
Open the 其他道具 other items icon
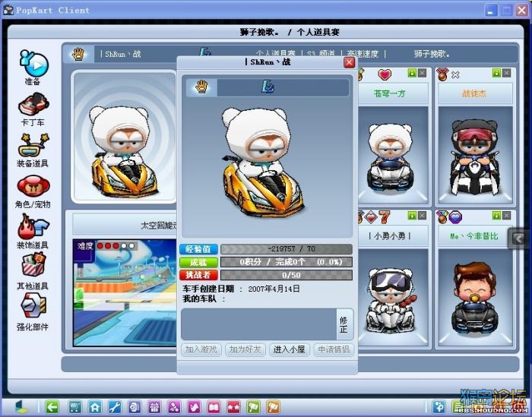pyautogui.click(x=33, y=266)
